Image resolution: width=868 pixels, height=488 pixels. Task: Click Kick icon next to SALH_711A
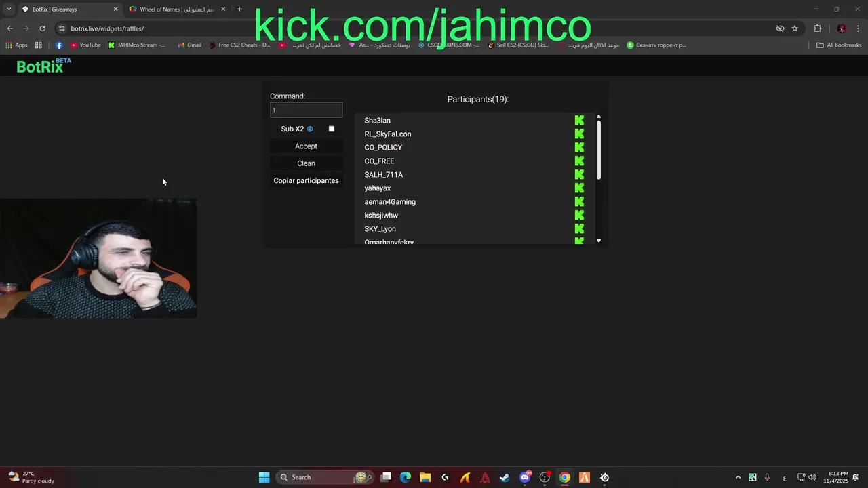click(579, 174)
